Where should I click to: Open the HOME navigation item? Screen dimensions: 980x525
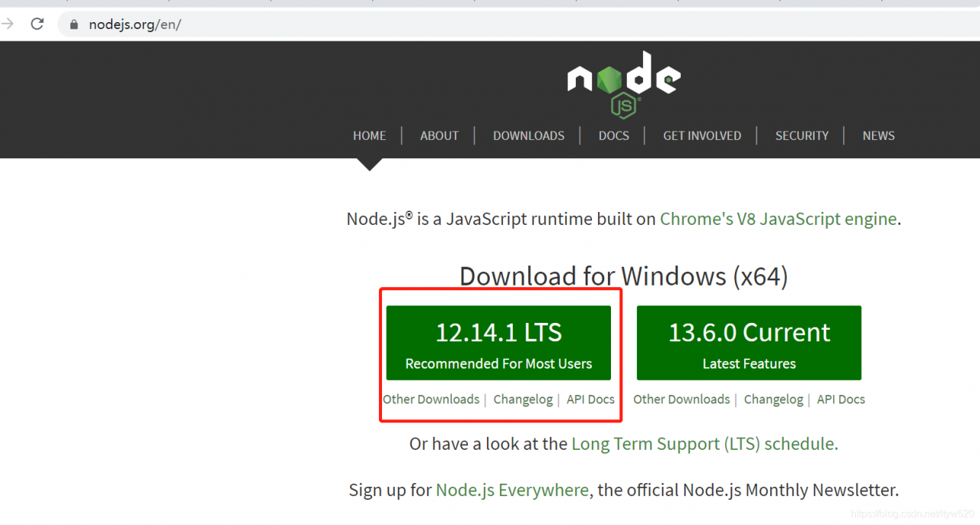point(369,135)
